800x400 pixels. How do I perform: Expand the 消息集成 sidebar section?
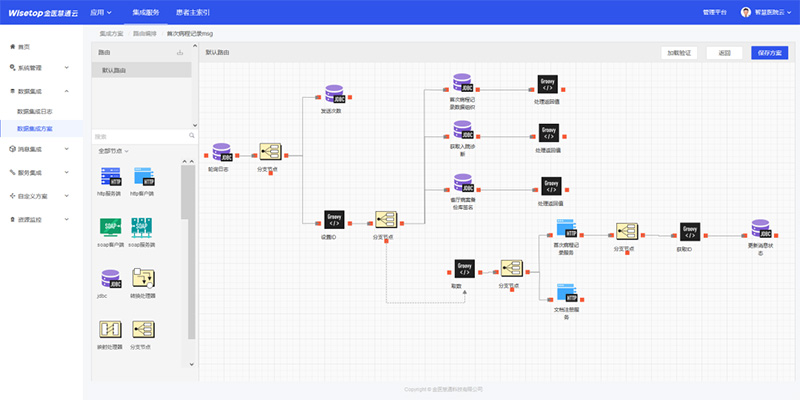click(40, 149)
